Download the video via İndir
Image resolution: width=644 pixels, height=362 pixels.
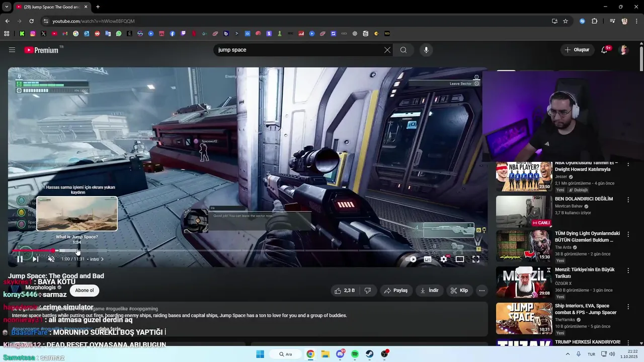[429, 290]
